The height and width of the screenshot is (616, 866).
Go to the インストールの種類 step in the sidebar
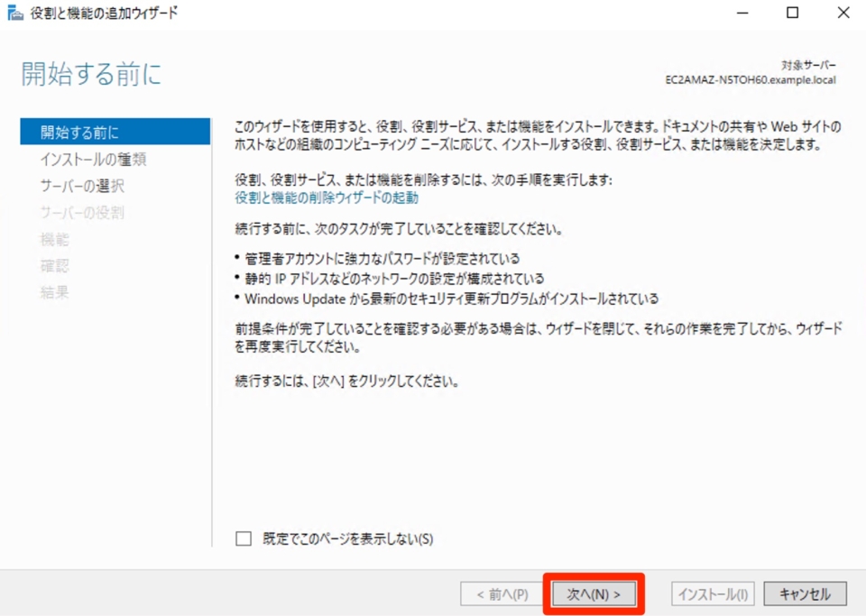[x=93, y=160]
